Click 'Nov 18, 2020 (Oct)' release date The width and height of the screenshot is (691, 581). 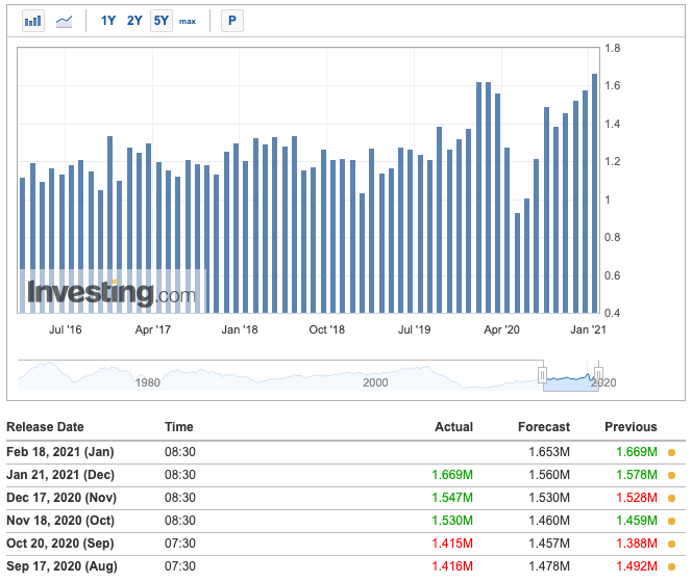(60, 521)
